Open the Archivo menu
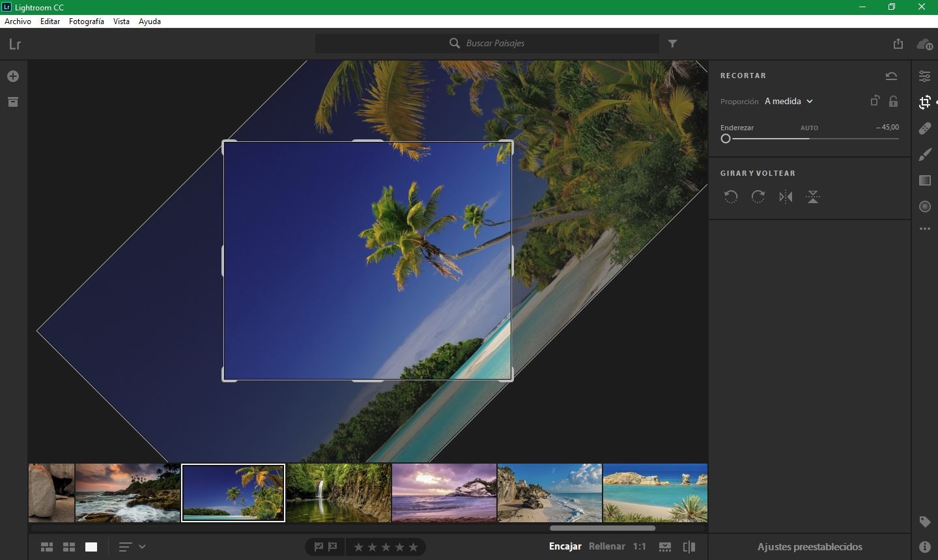This screenshot has width=938, height=560. tap(18, 21)
